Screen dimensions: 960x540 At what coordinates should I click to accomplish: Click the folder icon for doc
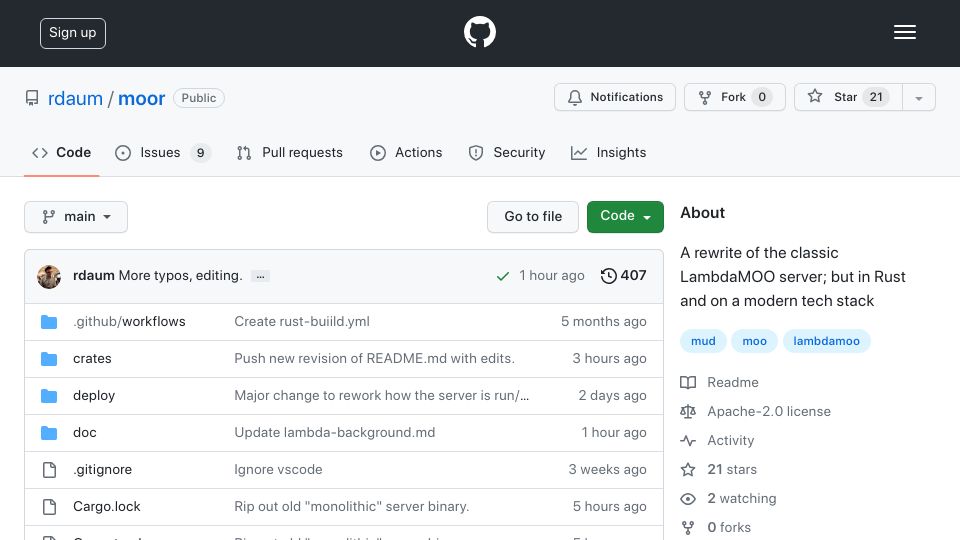point(49,433)
